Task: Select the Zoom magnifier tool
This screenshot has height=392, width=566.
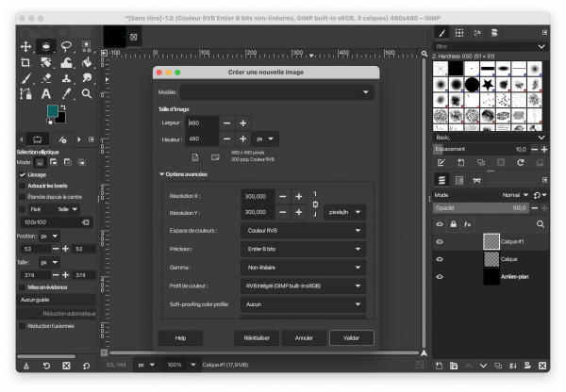Action: click(x=87, y=94)
